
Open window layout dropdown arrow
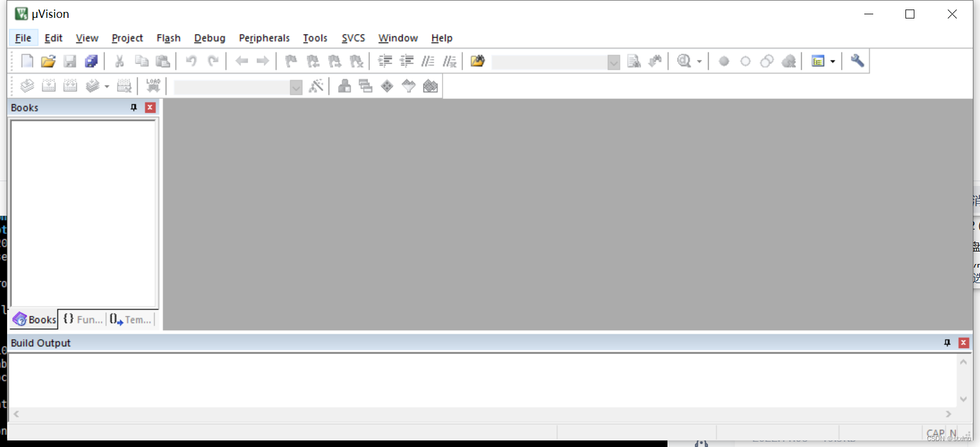tap(833, 61)
